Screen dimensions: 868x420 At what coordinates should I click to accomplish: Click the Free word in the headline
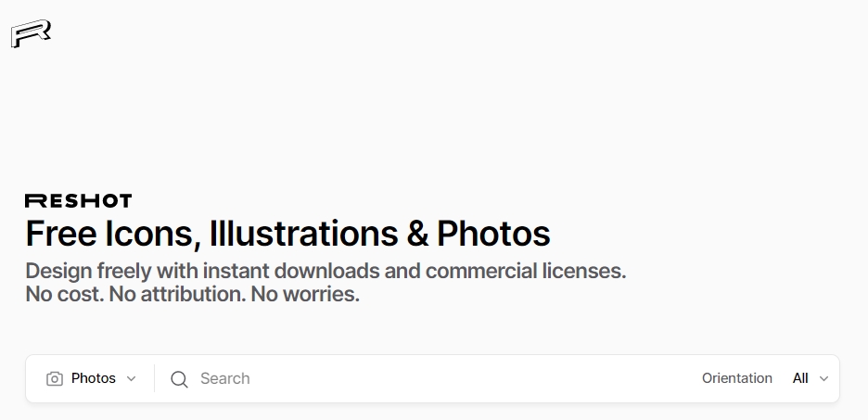point(60,234)
